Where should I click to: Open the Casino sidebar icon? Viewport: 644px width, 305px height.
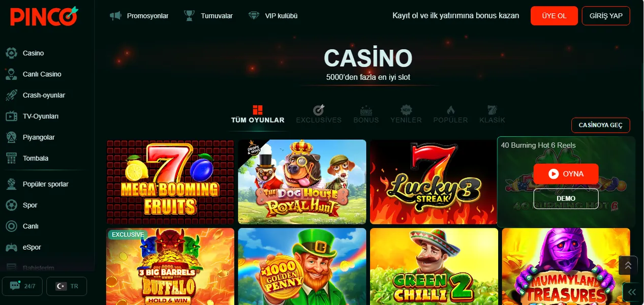coord(11,53)
